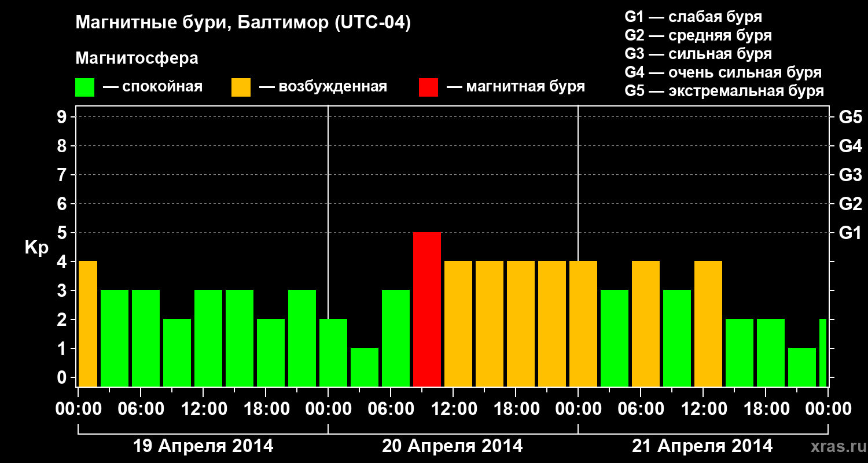Click '06:00' time label above 20 Апреля
The width and height of the screenshot is (868, 463).
coord(391,409)
